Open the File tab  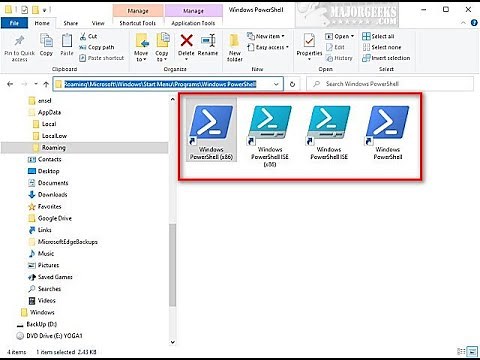coord(14,23)
